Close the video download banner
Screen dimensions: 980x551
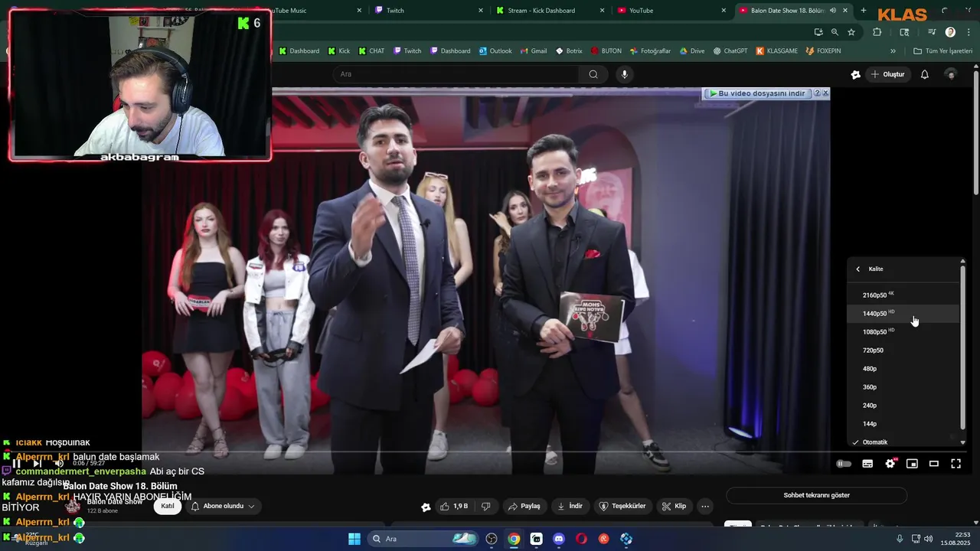point(825,93)
